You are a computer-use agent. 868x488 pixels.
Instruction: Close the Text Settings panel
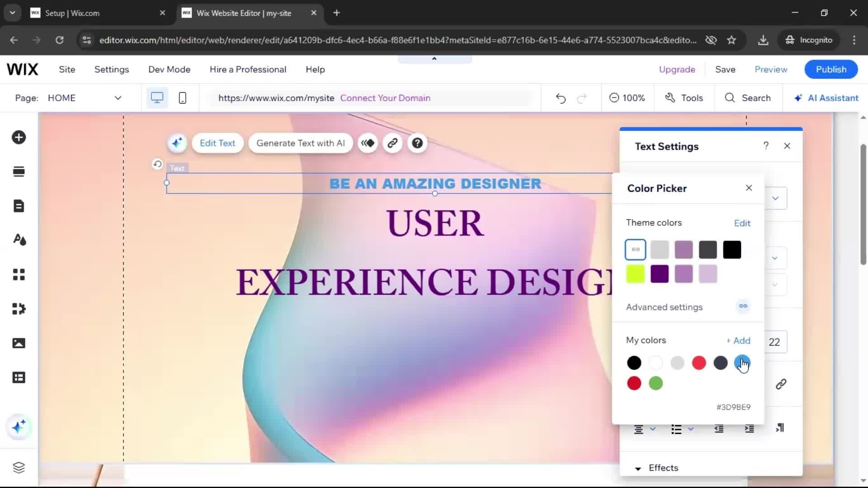pyautogui.click(x=787, y=146)
